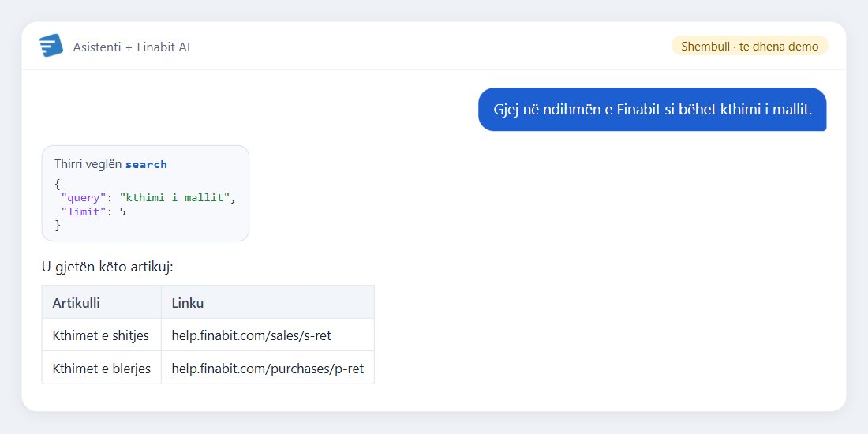868x434 pixels.
Task: Select the "query" key in JSON block
Action: pos(84,198)
